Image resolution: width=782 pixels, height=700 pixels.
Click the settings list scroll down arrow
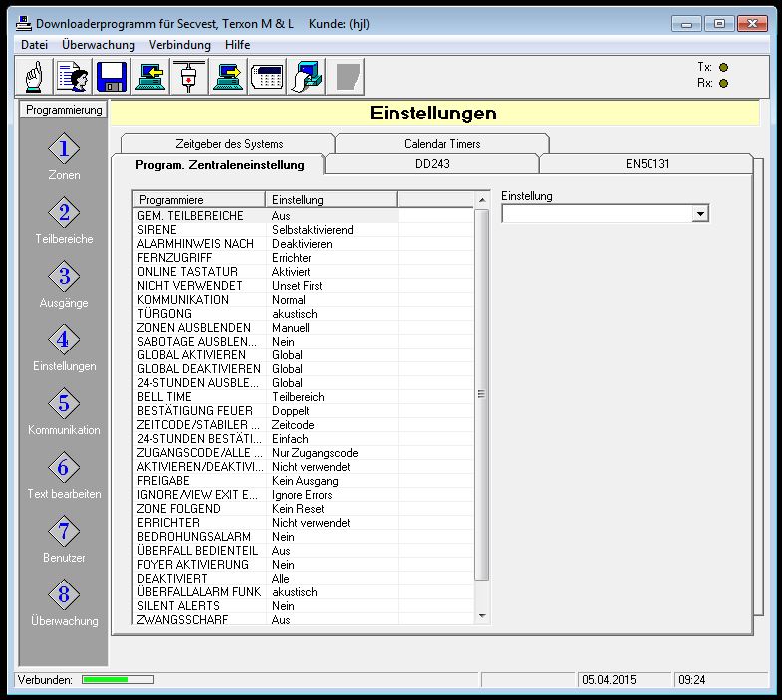pos(483,616)
